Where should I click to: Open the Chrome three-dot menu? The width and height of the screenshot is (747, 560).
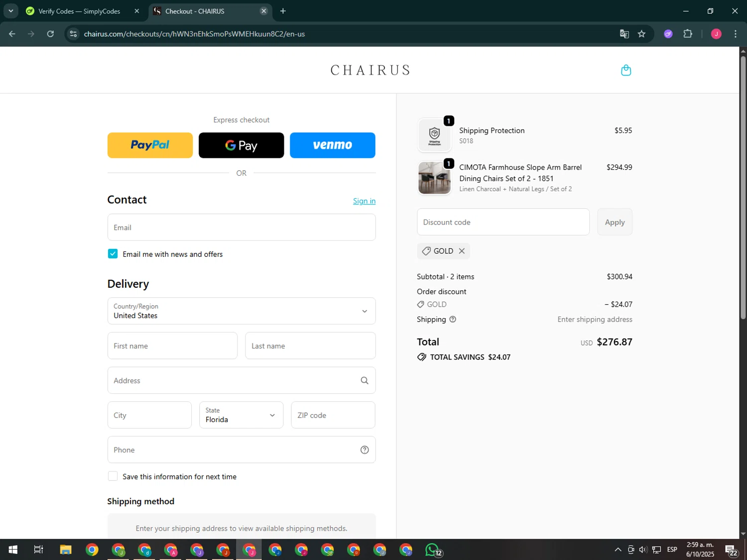pyautogui.click(x=736, y=34)
